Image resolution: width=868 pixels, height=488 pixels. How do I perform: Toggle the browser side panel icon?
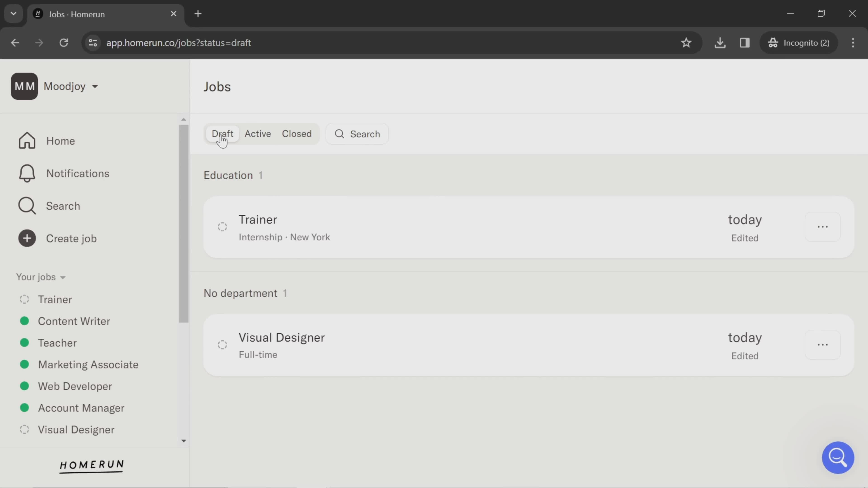pos(745,43)
